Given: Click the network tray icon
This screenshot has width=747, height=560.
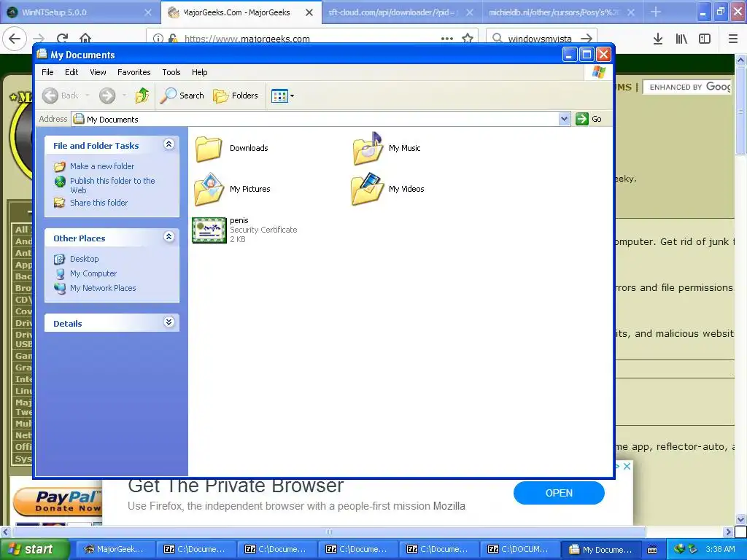Looking at the screenshot, I should click(x=679, y=549).
